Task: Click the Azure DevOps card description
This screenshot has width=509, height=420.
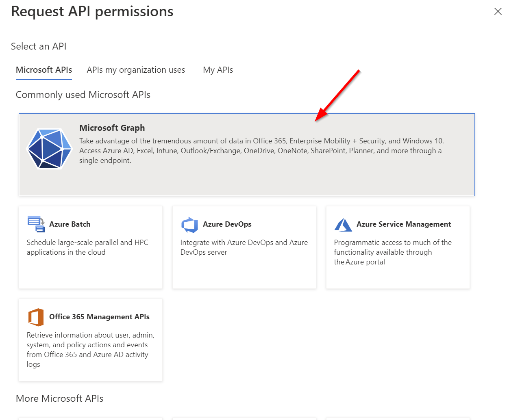Action: 244,247
